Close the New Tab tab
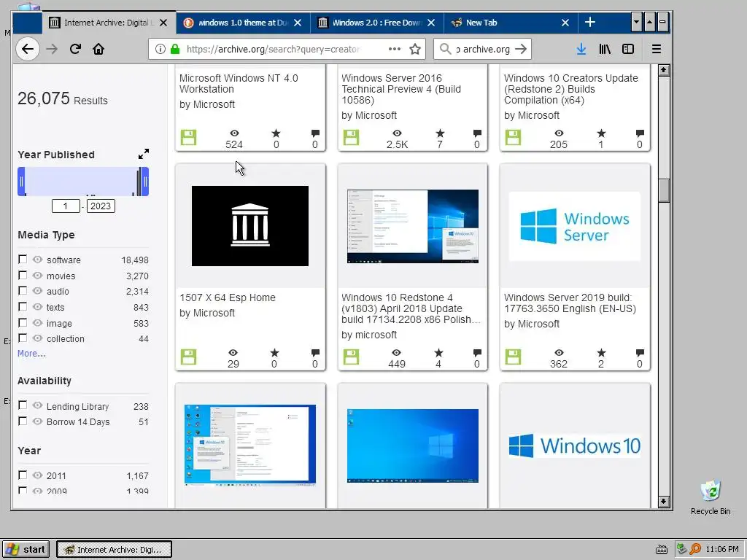This screenshot has height=560, width=747. (x=565, y=23)
